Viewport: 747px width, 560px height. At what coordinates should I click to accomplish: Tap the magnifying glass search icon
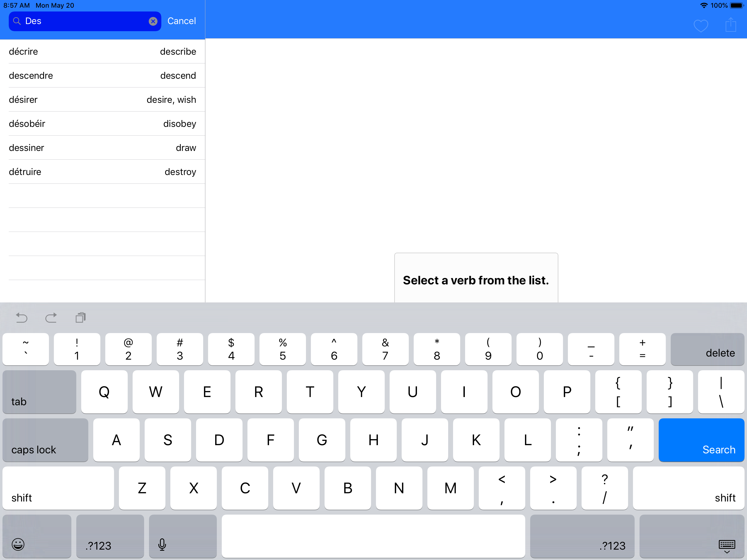click(x=17, y=21)
